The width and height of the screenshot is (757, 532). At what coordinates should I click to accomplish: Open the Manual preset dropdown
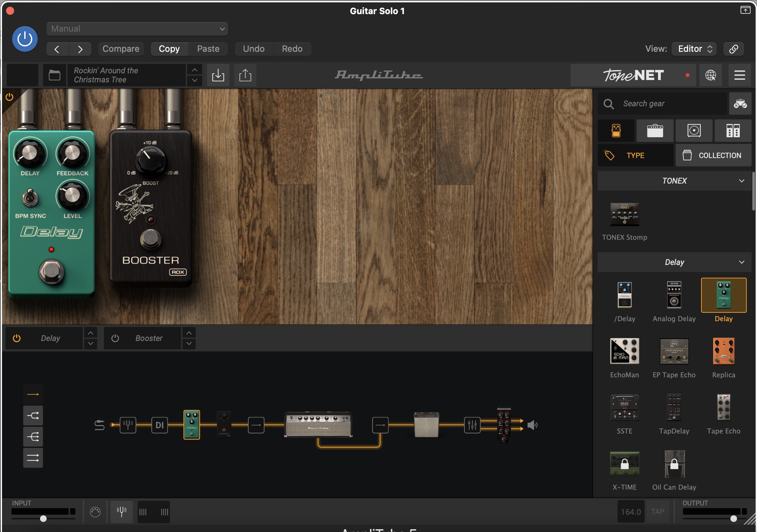(x=137, y=29)
